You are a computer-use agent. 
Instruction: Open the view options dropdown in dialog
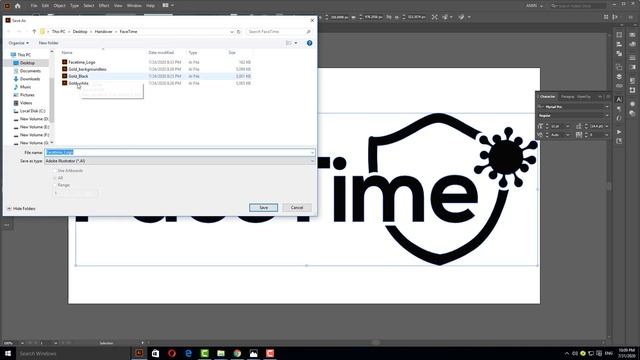pos(296,43)
